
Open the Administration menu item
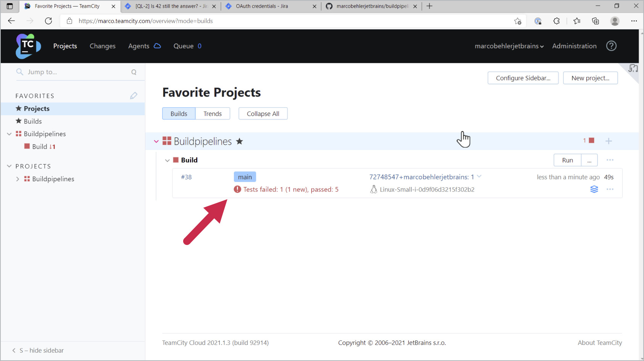pyautogui.click(x=574, y=46)
